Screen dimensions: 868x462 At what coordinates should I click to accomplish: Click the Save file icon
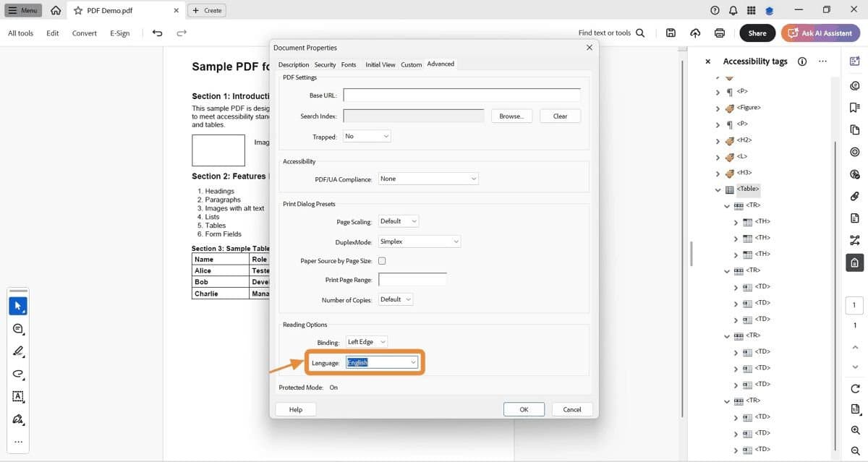click(x=670, y=33)
